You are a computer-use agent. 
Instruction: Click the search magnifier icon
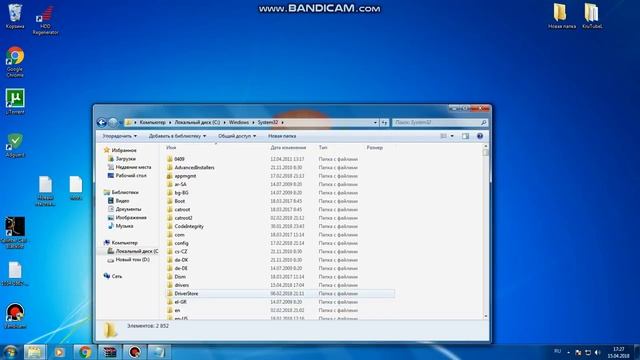coord(484,122)
